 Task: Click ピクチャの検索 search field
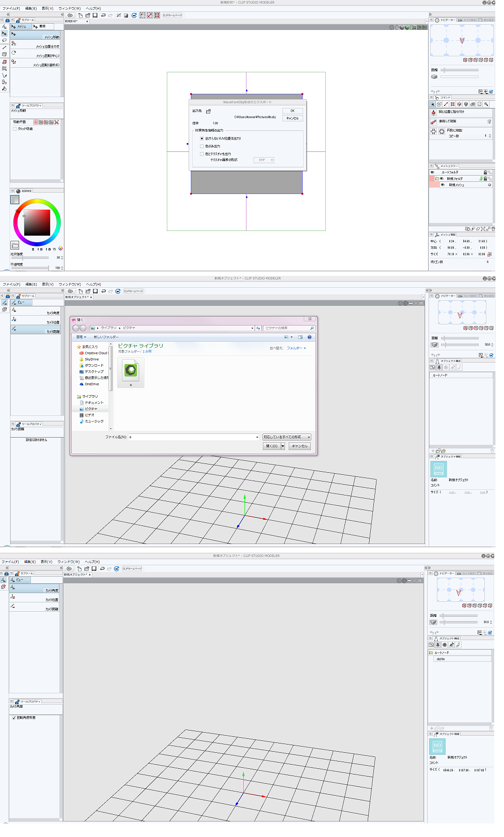[289, 328]
